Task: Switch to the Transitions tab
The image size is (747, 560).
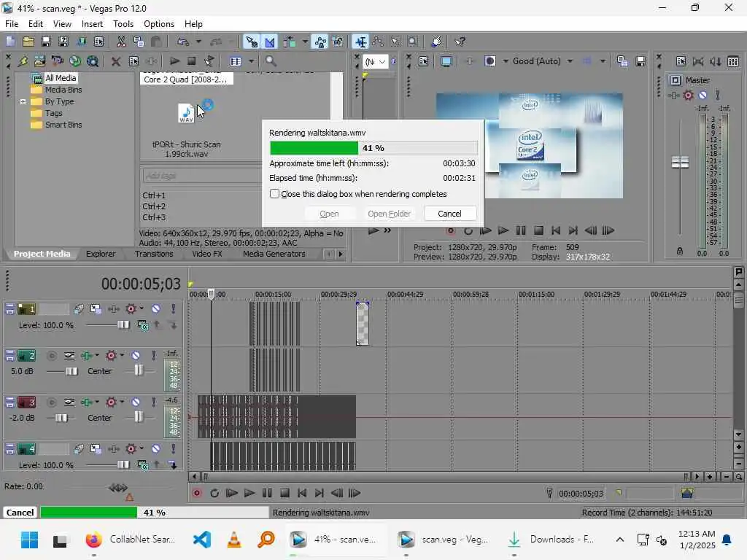Action: point(154,254)
